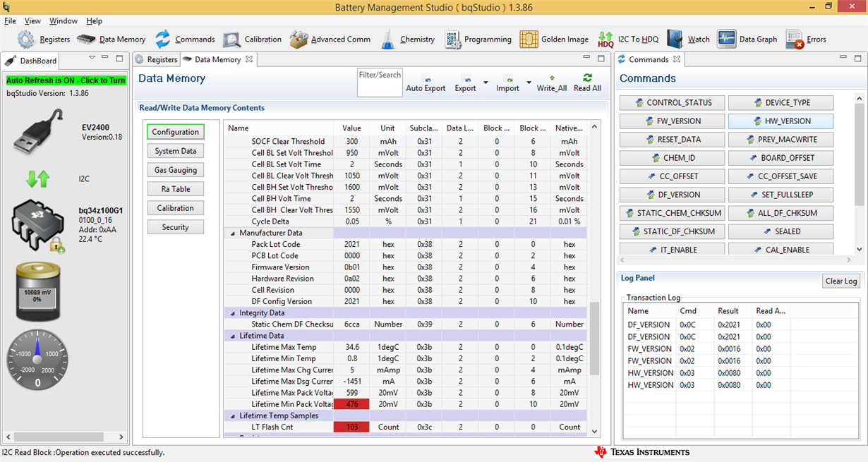The image size is (868, 462).
Task: Send the RESET_DATA command
Action: click(x=672, y=140)
